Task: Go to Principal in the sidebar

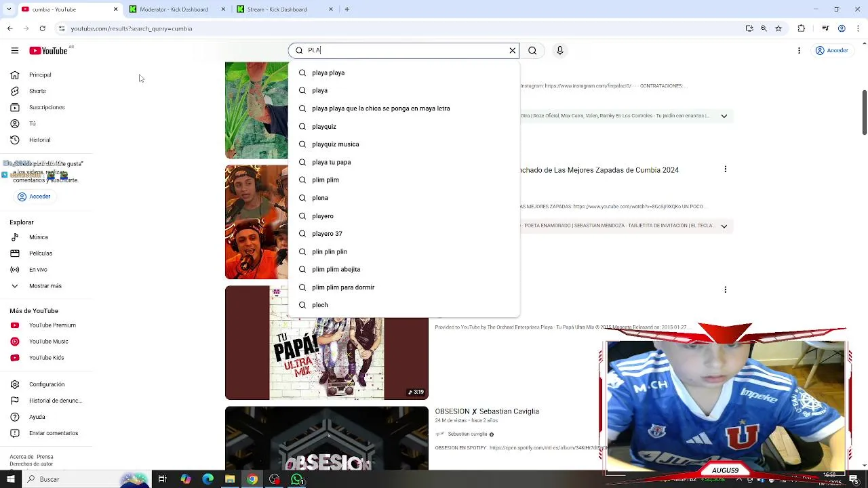Action: 40,75
